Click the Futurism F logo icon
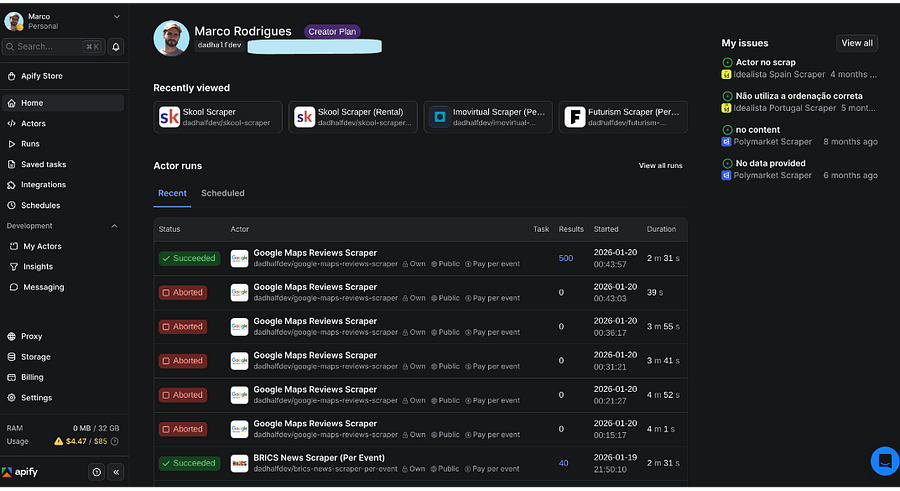The height and width of the screenshot is (491, 900). tap(575, 117)
